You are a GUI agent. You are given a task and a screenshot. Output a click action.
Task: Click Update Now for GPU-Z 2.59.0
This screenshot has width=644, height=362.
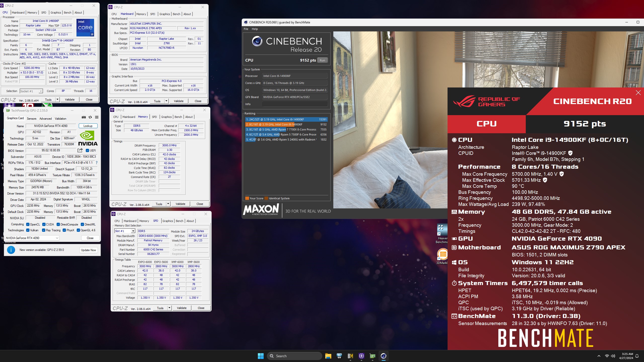coord(89,250)
